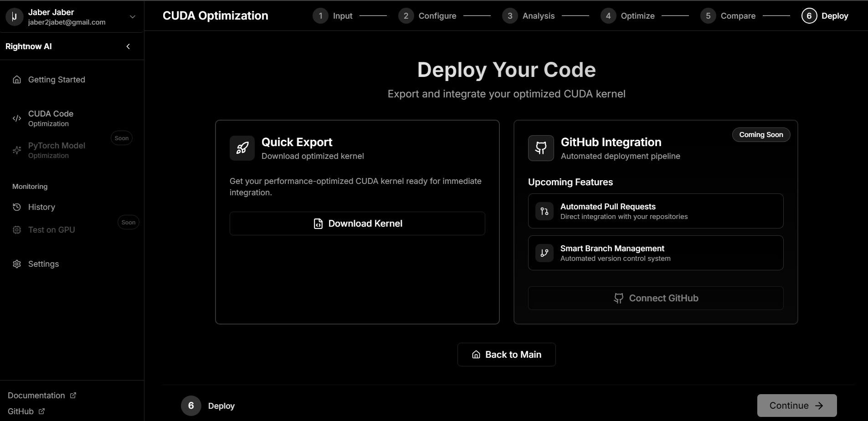Click the bottom step 6 circle

pos(191,406)
